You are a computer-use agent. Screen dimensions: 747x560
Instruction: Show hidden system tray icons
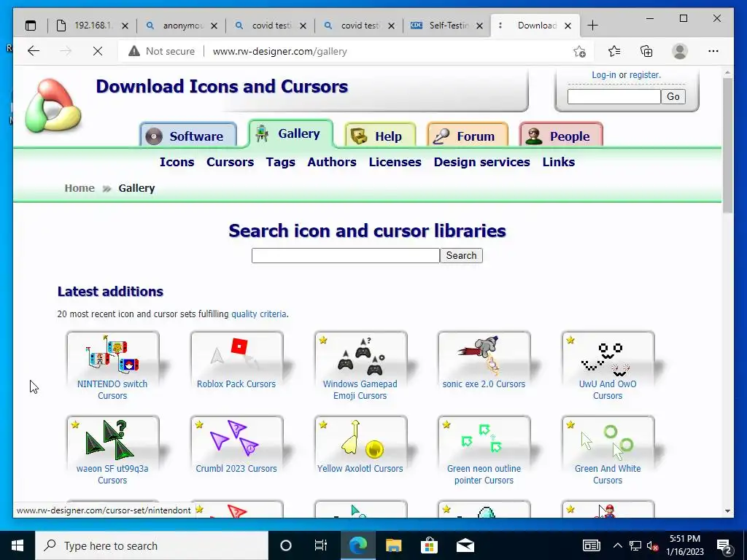pos(617,545)
